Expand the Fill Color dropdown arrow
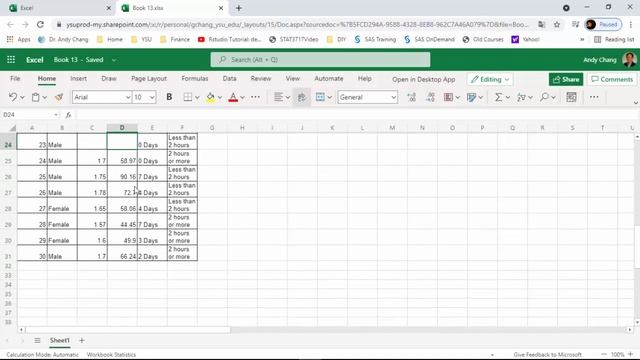Image resolution: width=640 pixels, height=360 pixels. pos(220,97)
